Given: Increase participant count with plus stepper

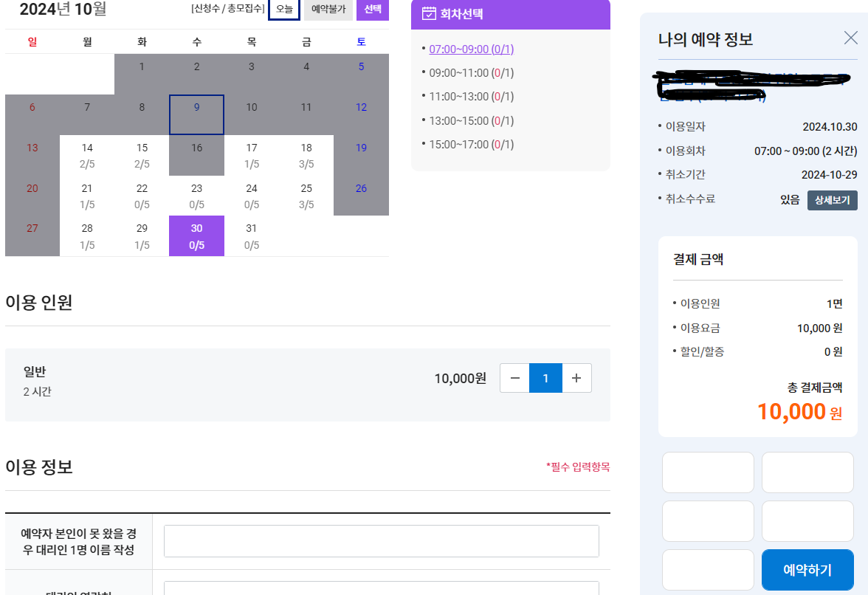Looking at the screenshot, I should [x=576, y=376].
